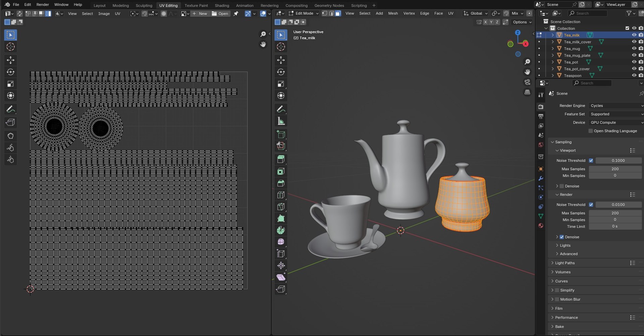Open the Material properties tab

541,226
